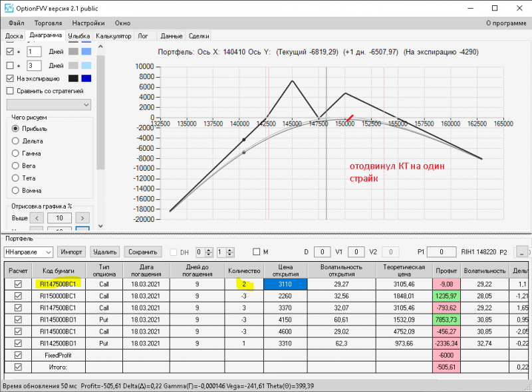Select the Гамма radio button

tap(15, 153)
